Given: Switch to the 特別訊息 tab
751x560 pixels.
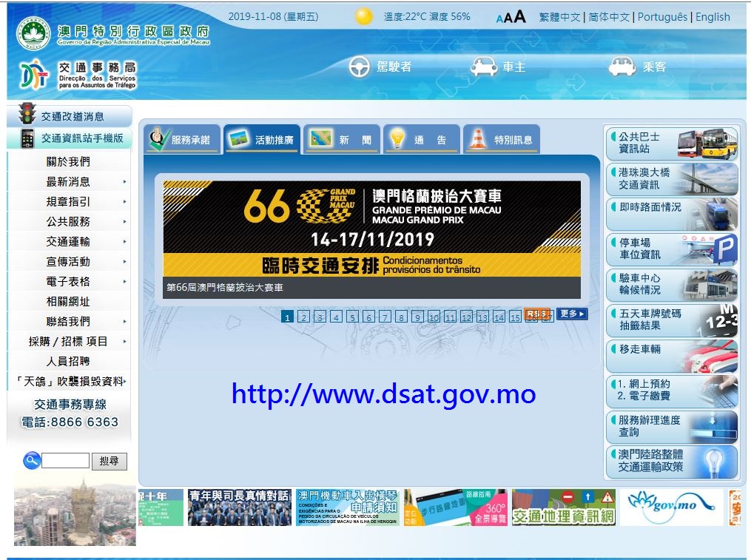Looking at the screenshot, I should pos(502,140).
